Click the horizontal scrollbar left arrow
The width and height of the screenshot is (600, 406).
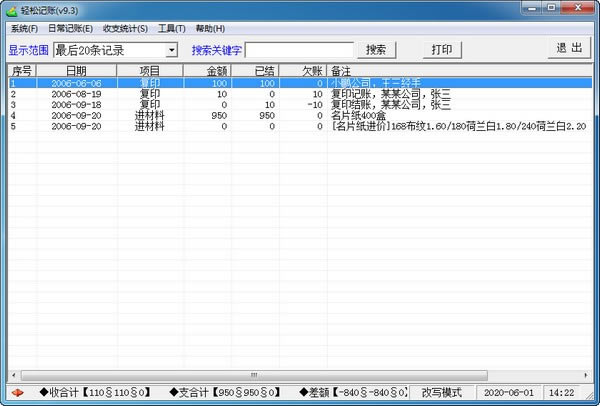tap(12, 373)
